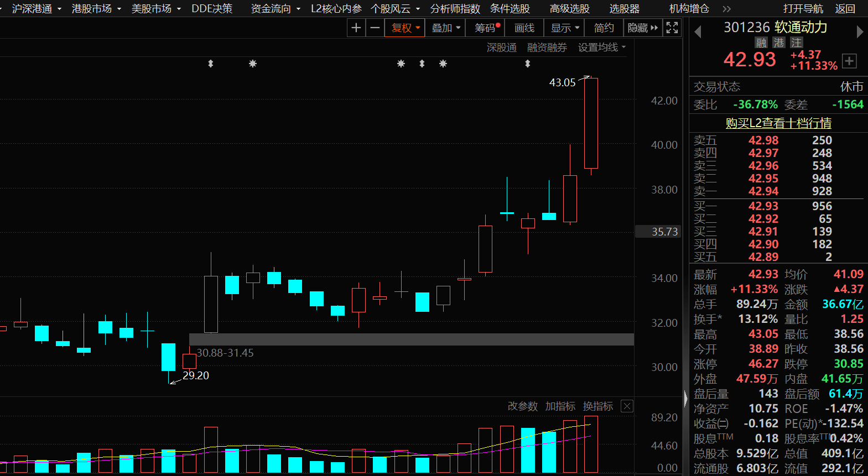
Task: Toggle 画线 drawing tools
Action: [524, 28]
